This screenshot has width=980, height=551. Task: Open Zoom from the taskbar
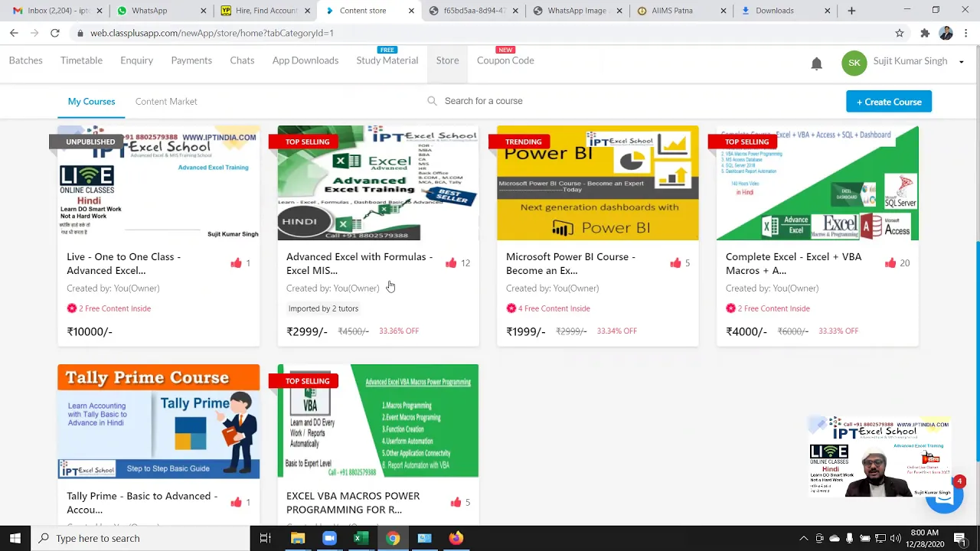pyautogui.click(x=329, y=538)
